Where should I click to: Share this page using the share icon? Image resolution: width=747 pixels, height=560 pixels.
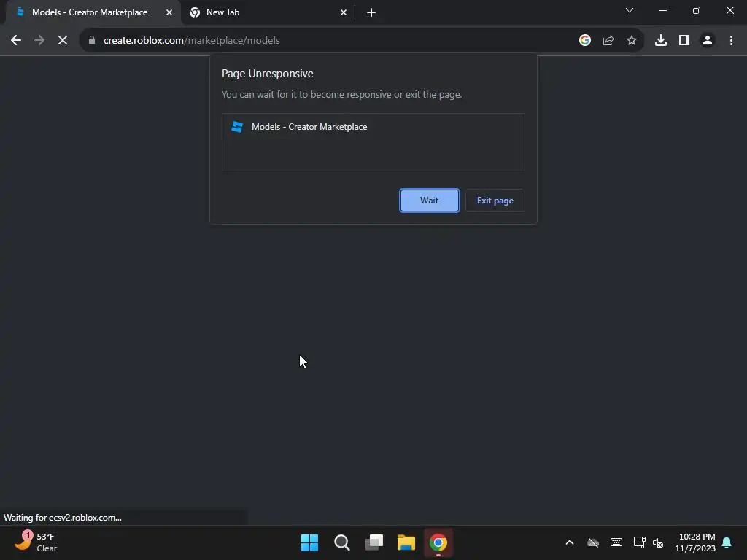[x=608, y=41]
